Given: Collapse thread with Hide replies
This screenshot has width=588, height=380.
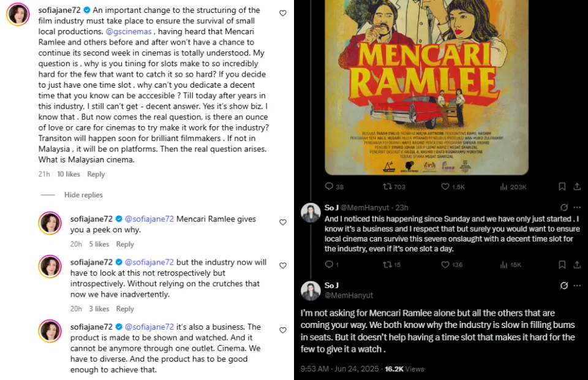Looking at the screenshot, I should coord(83,195).
